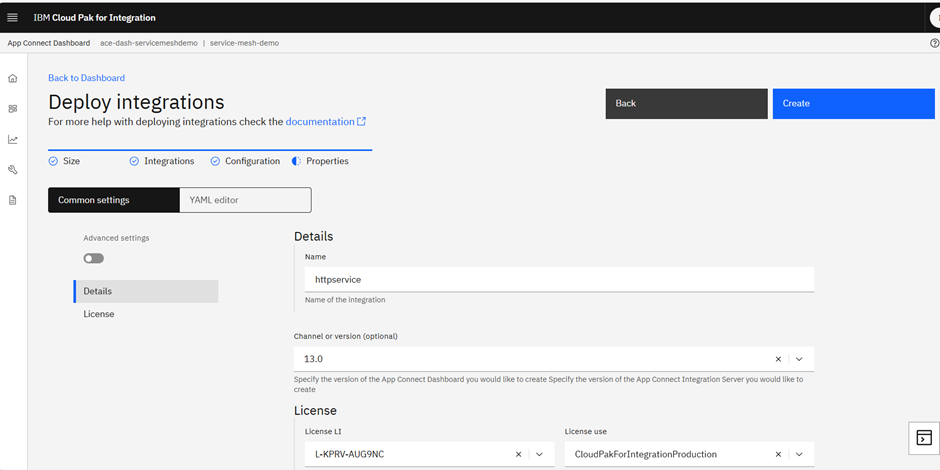Go to the Size step label
940x470 pixels.
pos(71,161)
